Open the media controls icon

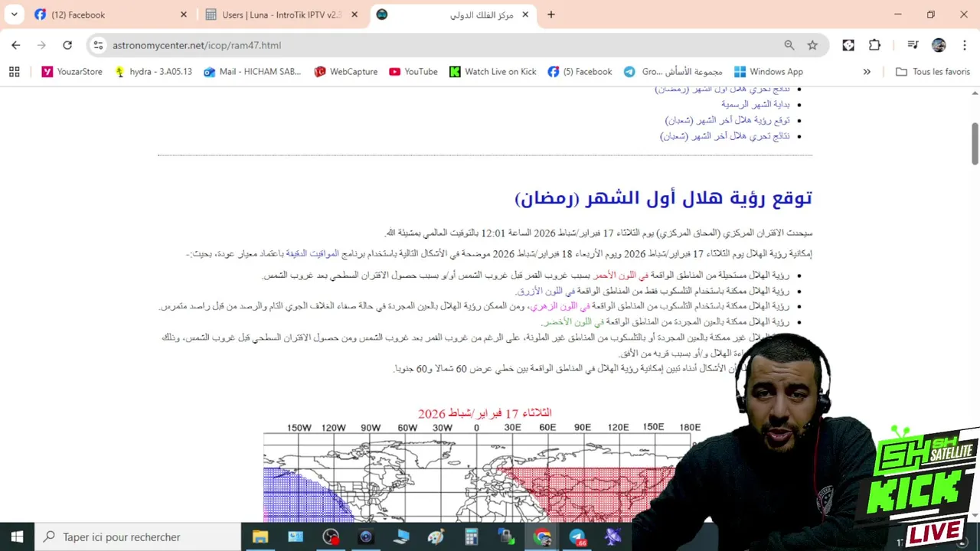[913, 45]
